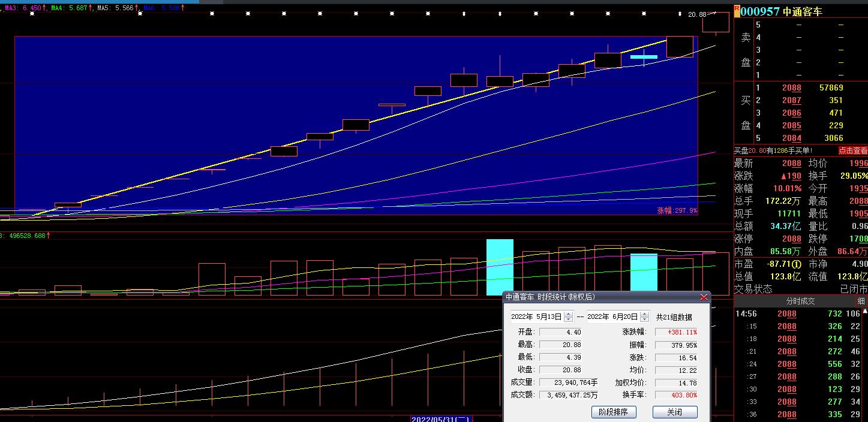
Task: Click the 20.88 high price label on chart
Action: pyautogui.click(x=696, y=14)
